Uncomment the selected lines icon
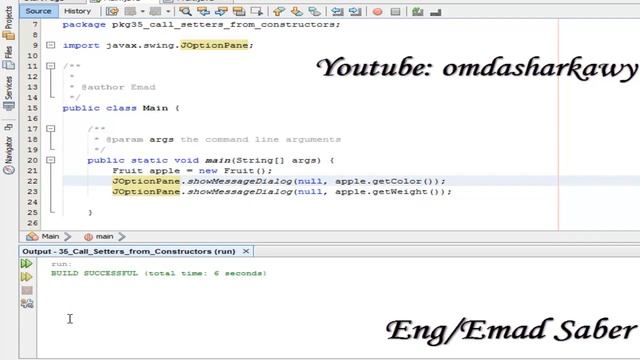The height and width of the screenshot is (360, 640). (436, 11)
